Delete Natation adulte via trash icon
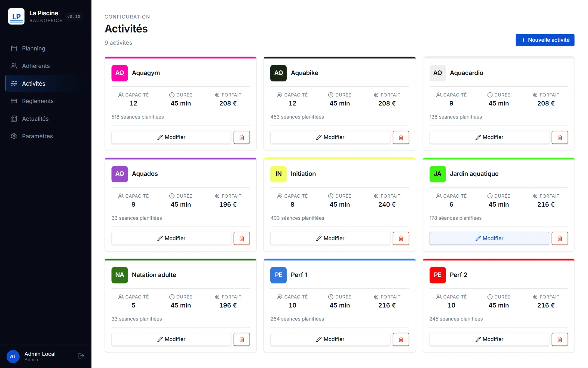588x368 pixels. click(241, 339)
